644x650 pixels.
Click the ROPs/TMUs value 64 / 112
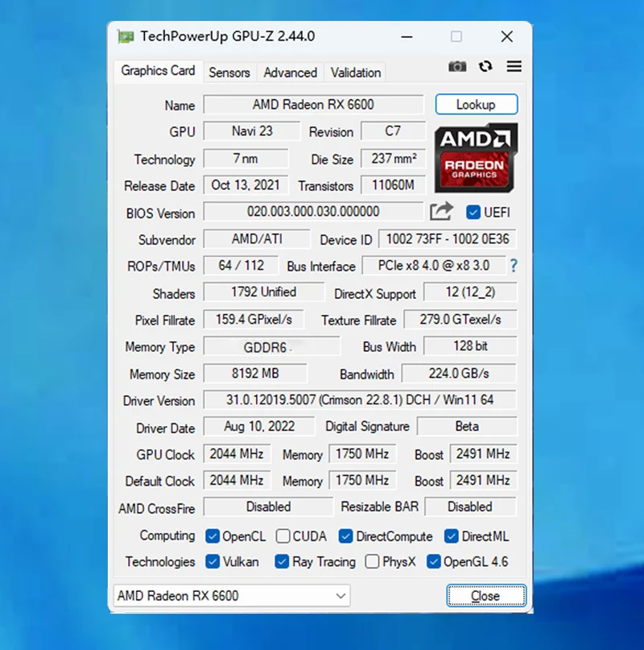241,265
